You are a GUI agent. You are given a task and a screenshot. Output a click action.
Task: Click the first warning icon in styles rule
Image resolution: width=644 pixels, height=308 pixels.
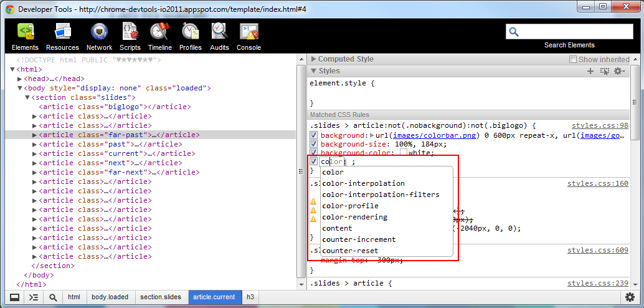313,201
